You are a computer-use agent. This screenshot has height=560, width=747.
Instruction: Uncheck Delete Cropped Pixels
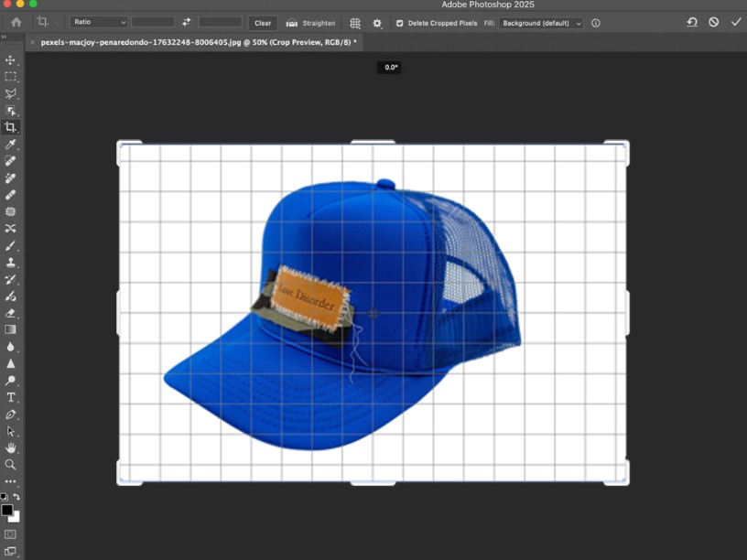pyautogui.click(x=399, y=23)
